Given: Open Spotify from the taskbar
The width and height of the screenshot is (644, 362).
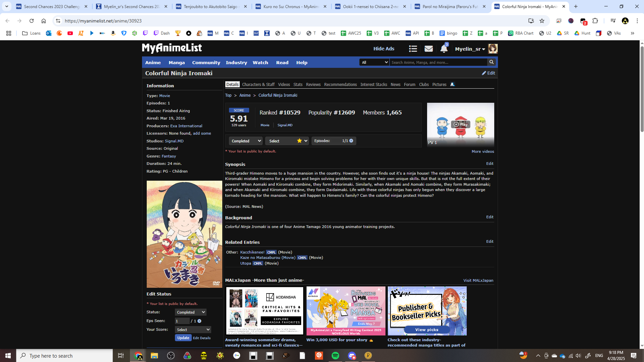Looking at the screenshot, I should pyautogui.click(x=335, y=356).
